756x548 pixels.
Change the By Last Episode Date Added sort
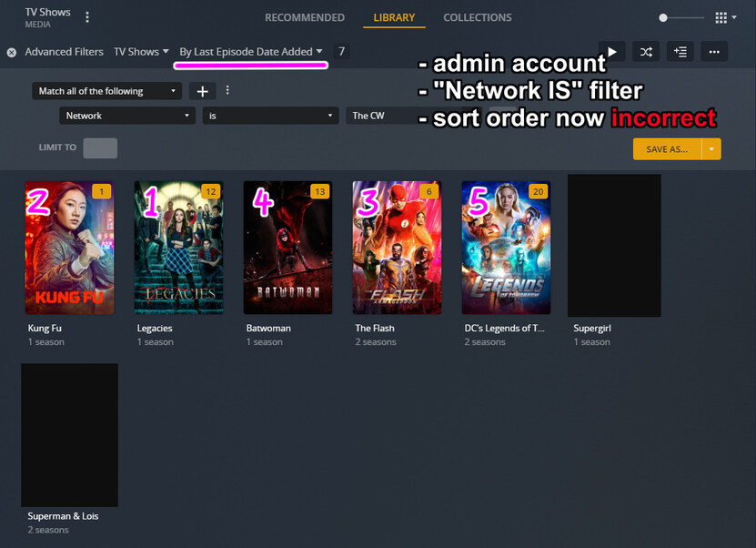(251, 52)
